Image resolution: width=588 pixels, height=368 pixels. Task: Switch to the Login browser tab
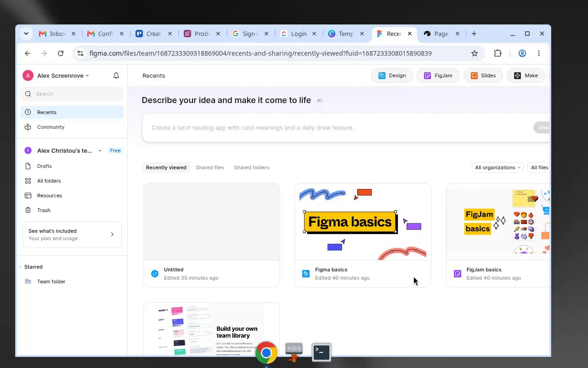point(299,34)
